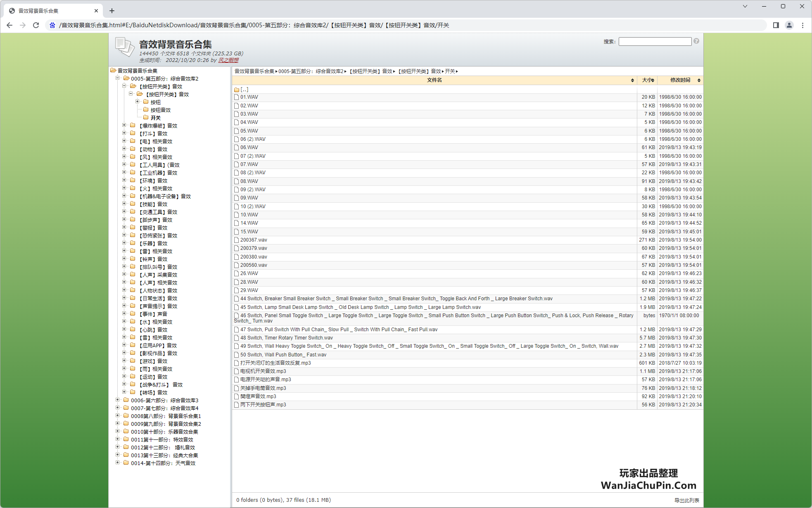
Task: Select 【乐器】音效 in tree
Action: click(153, 244)
